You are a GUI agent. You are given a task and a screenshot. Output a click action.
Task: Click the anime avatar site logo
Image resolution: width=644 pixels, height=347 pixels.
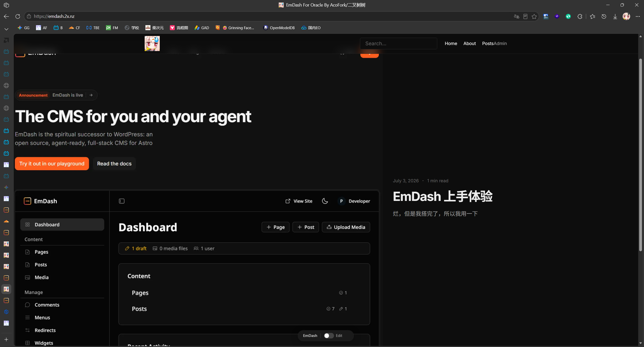(152, 43)
